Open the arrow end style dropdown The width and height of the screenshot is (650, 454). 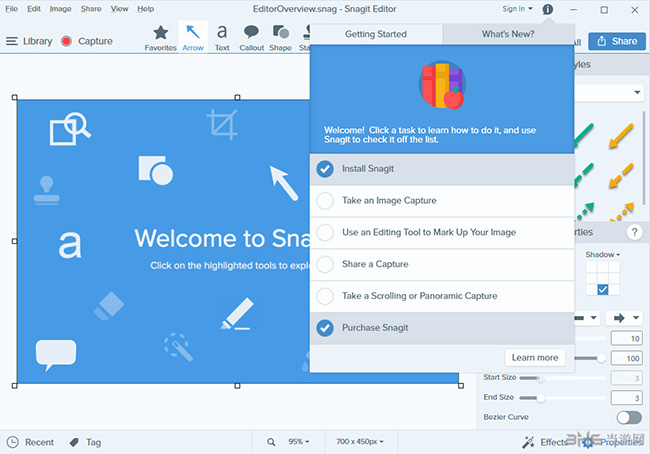point(625,318)
